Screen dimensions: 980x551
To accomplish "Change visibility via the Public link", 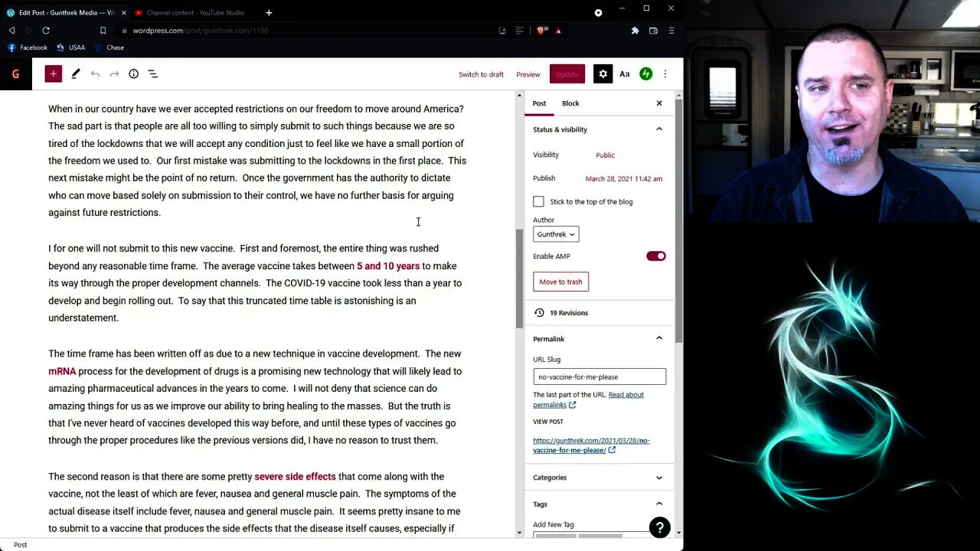I will (x=605, y=155).
